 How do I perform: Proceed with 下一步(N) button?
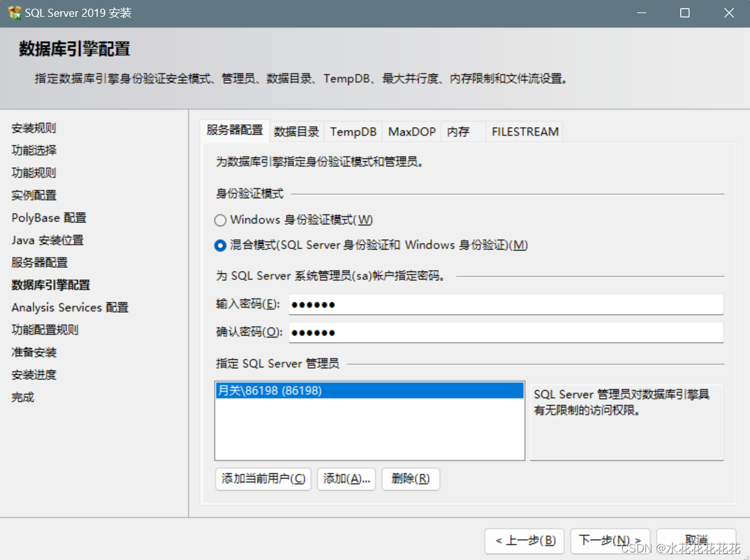coord(610,541)
